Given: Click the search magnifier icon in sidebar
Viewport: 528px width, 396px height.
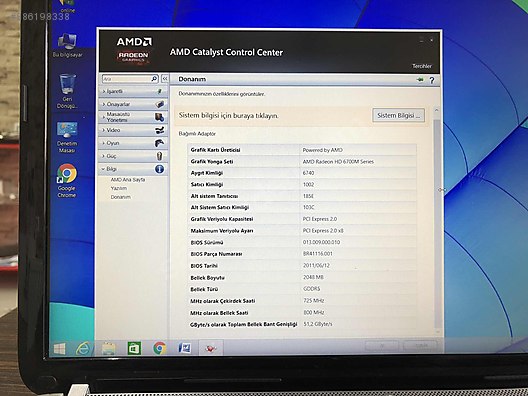Looking at the screenshot, I should pyautogui.click(x=154, y=79).
